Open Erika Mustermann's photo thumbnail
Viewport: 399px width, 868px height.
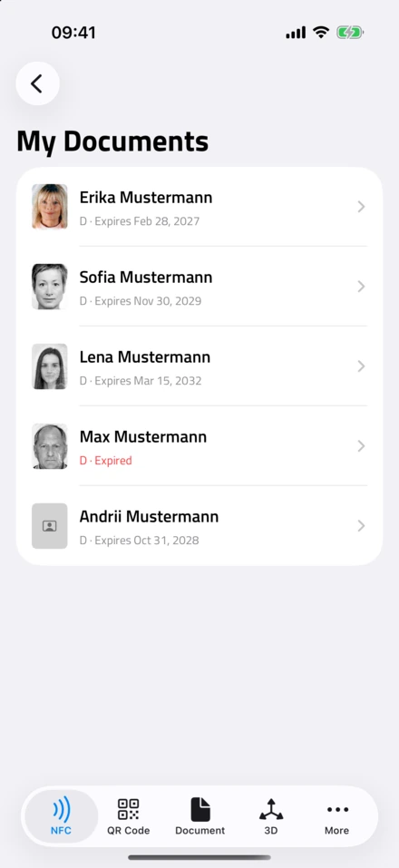point(50,207)
